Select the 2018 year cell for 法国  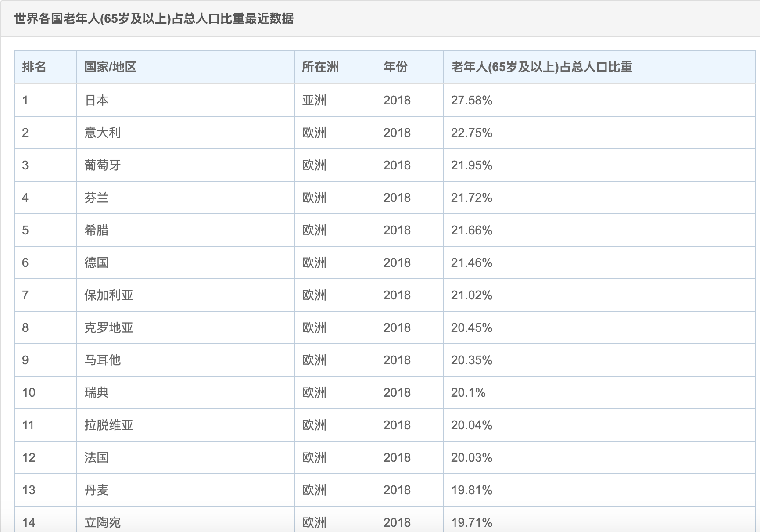pyautogui.click(x=396, y=457)
